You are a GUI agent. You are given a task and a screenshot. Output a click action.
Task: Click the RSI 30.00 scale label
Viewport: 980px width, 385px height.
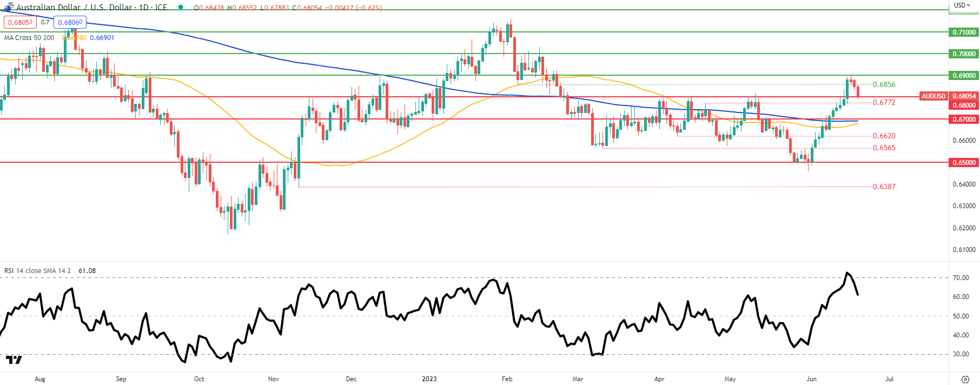[961, 354]
